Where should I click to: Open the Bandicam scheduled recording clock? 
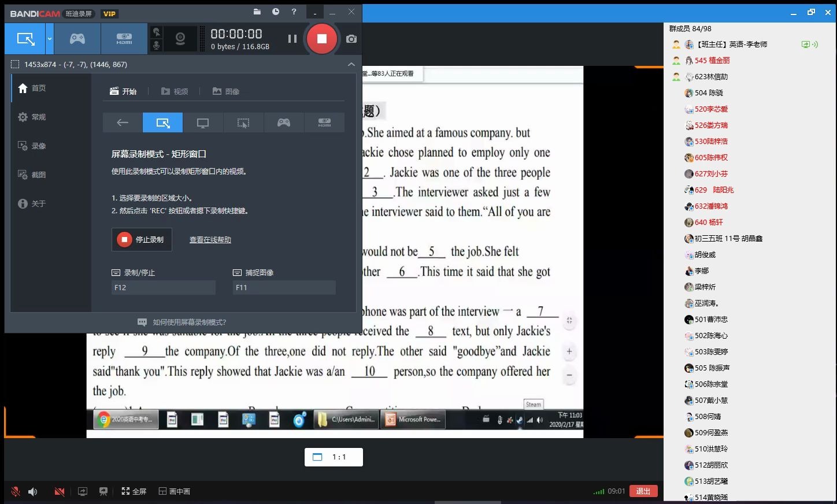click(x=276, y=12)
